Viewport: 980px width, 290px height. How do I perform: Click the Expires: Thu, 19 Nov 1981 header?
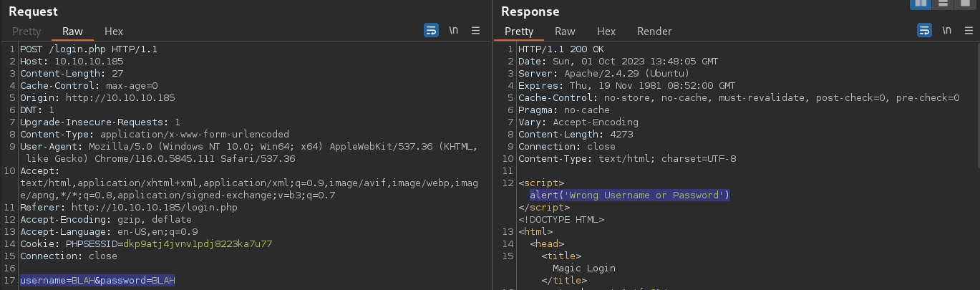(627, 85)
